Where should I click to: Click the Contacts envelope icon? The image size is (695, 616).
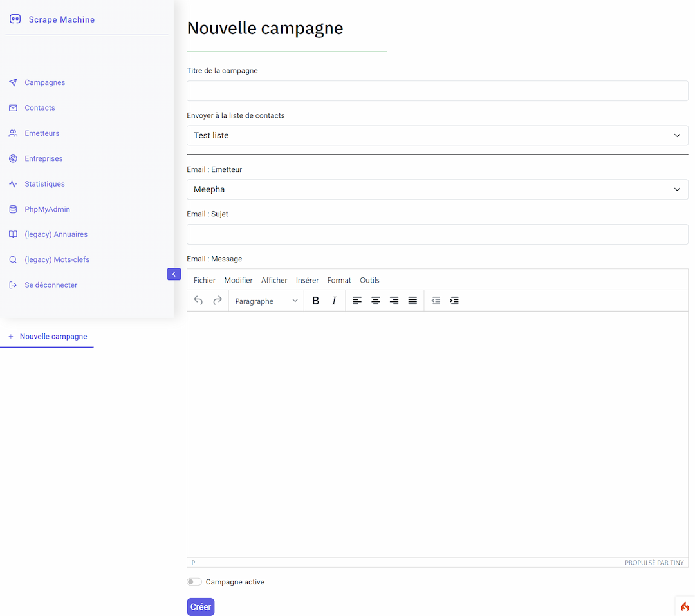pyautogui.click(x=14, y=107)
